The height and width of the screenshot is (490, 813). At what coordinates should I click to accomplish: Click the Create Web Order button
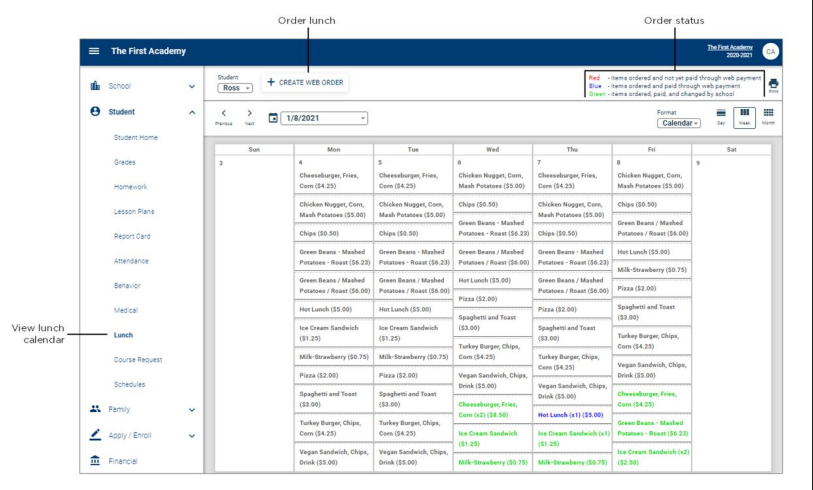tap(305, 82)
